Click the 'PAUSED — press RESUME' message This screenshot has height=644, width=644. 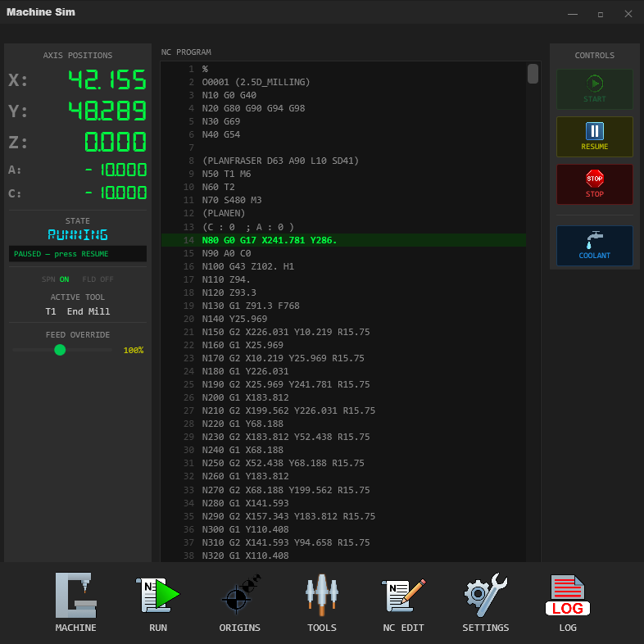(x=78, y=254)
